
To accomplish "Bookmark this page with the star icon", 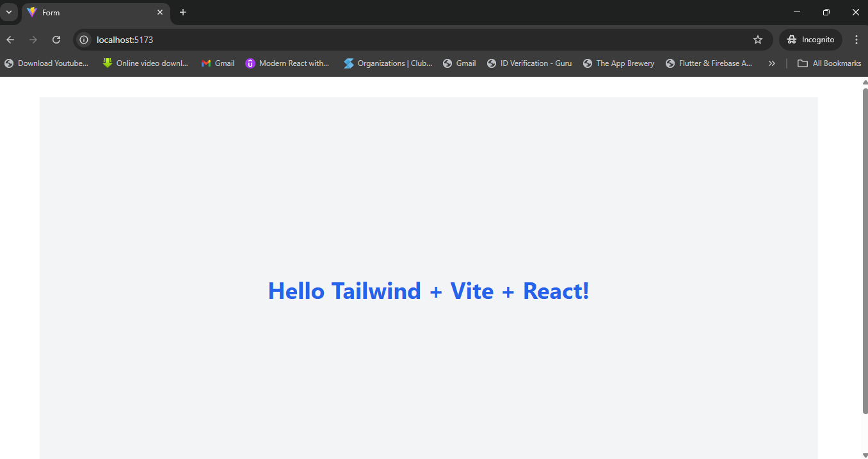I will [x=758, y=40].
